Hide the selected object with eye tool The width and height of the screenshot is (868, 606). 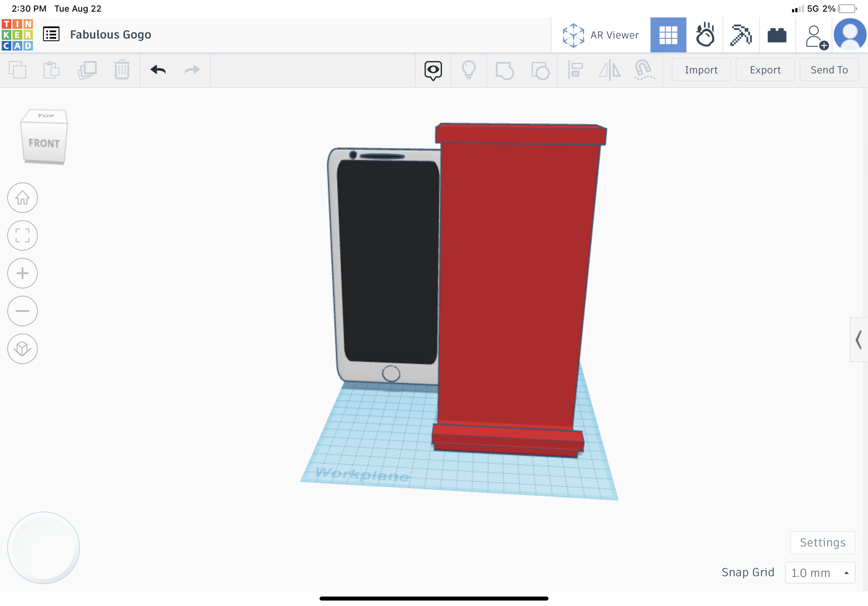433,70
